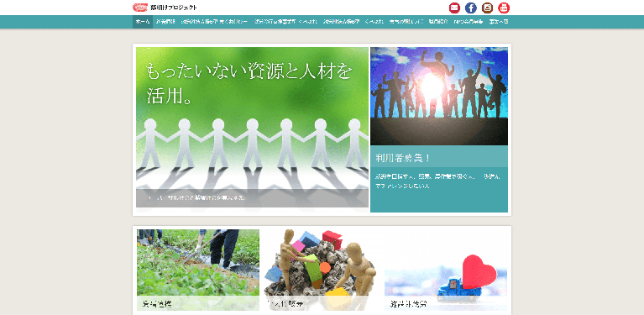Open the wooden mannequins with blocks card
The image size is (644, 315).
pyautogui.click(x=322, y=270)
